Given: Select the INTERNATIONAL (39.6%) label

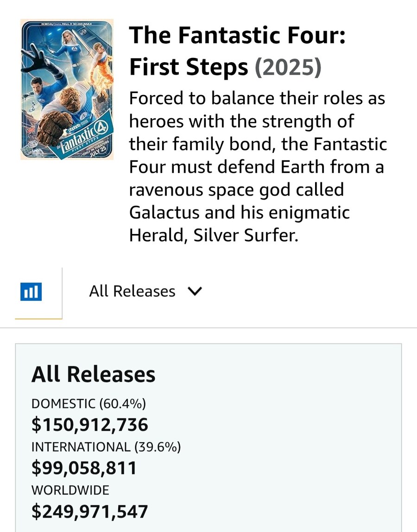Looking at the screenshot, I should 106,447.
